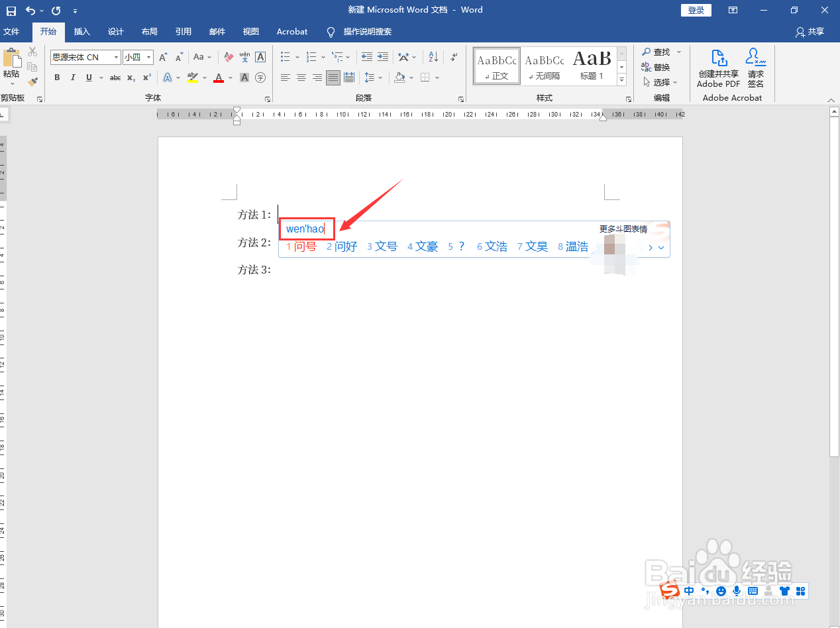840x628 pixels.
Task: Open the File 文件 tab
Action: click(11, 32)
